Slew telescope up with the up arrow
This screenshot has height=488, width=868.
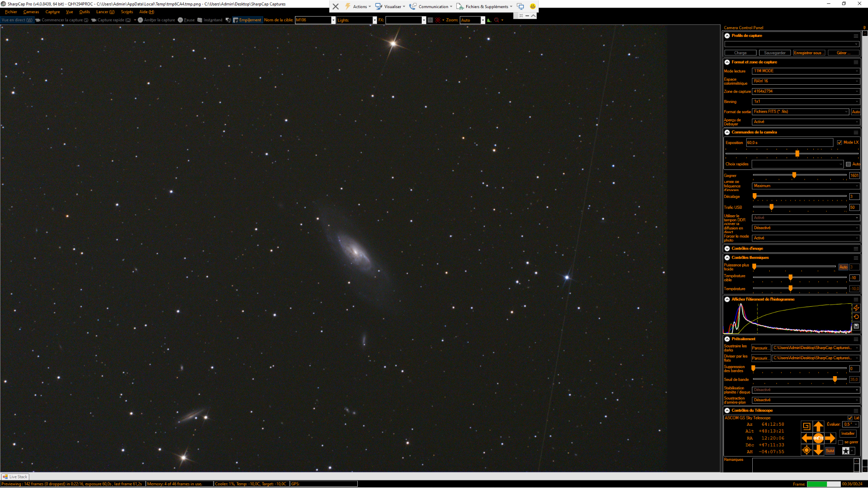[818, 426]
